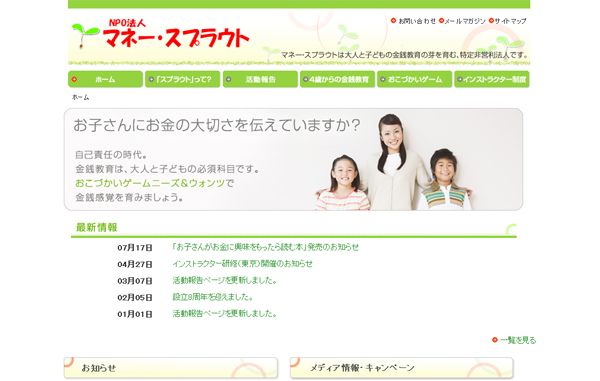The width and height of the screenshot is (600, 381).
Task: Click the 04月27日 date text
Action: 135,264
